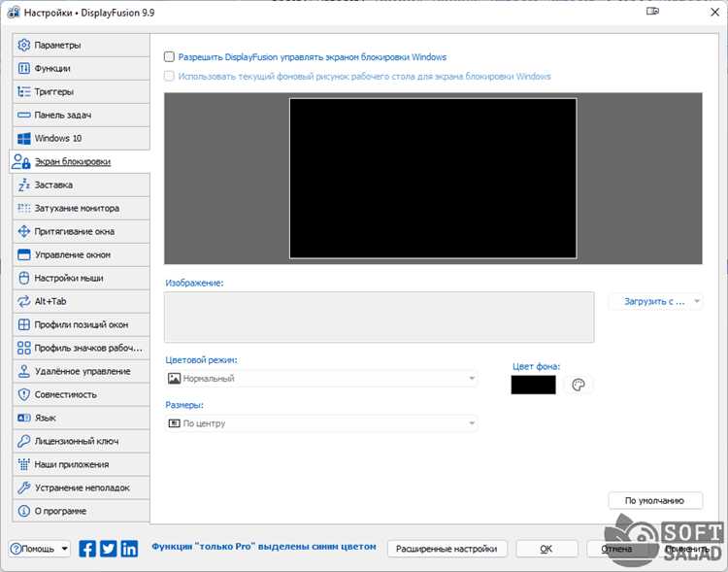Click the Alt+Tab arrows icon
The height and width of the screenshot is (572, 728).
23,301
